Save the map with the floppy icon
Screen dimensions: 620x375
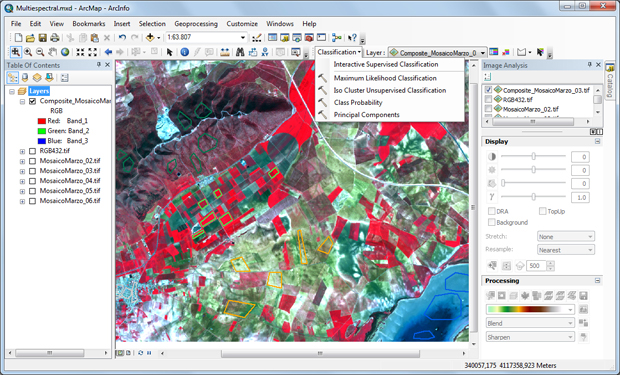[x=42, y=38]
